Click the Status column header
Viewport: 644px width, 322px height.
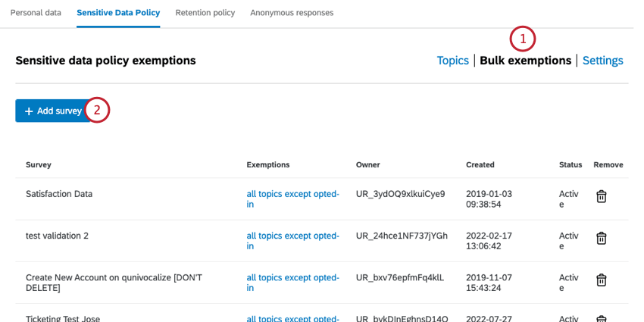pos(570,164)
